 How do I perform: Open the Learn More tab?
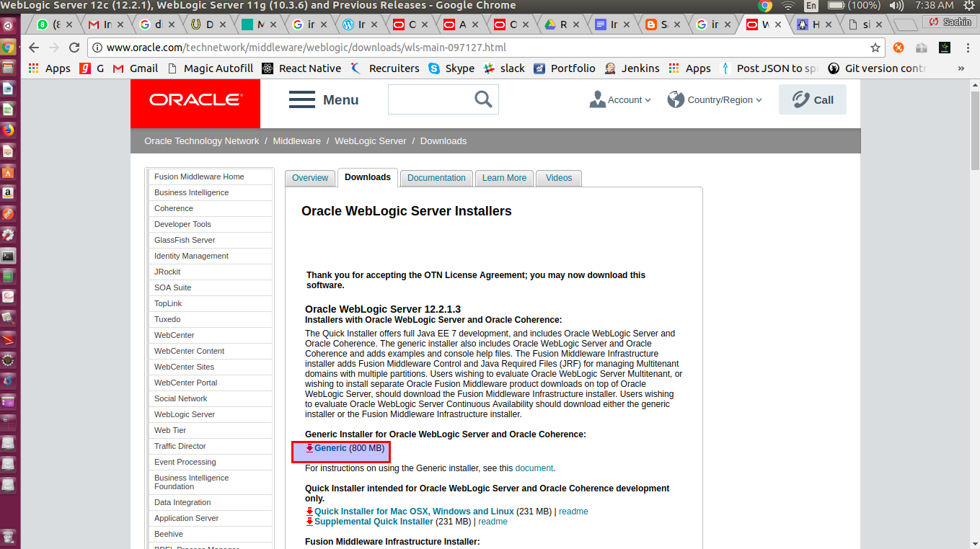tap(504, 178)
